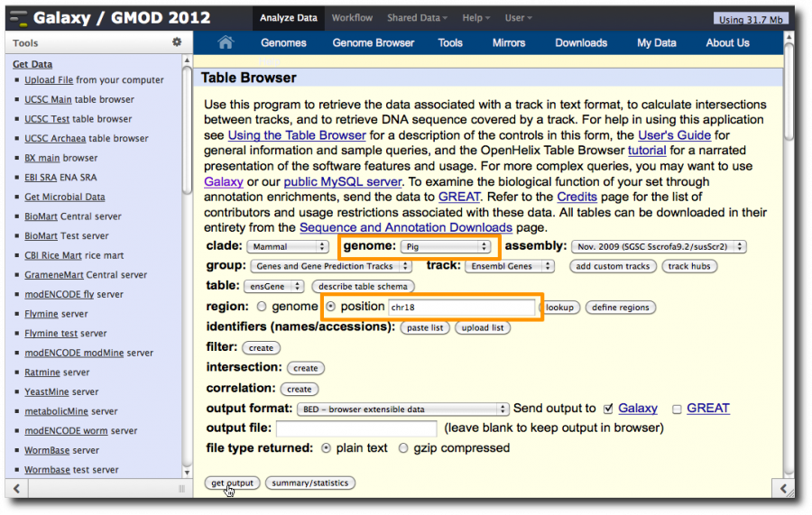Screen dimensions: 812x515
Task: Switch to Analyze Data tab
Action: coord(289,18)
